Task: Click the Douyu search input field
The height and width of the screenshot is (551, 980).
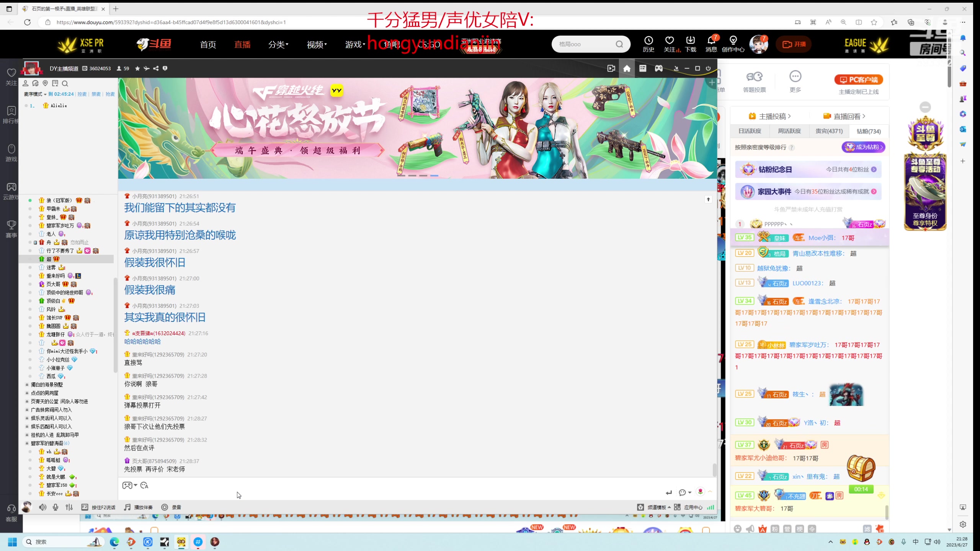Action: coord(585,44)
